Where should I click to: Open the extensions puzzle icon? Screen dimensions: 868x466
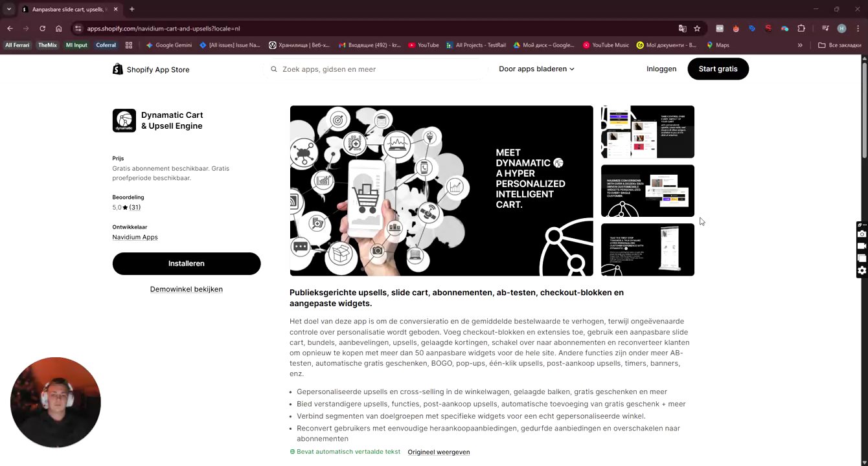click(x=801, y=28)
